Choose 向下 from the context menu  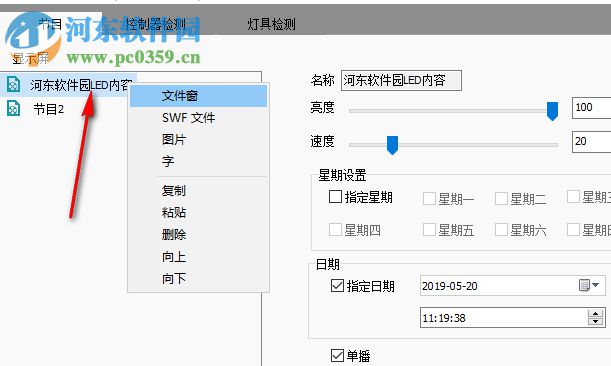point(198,279)
